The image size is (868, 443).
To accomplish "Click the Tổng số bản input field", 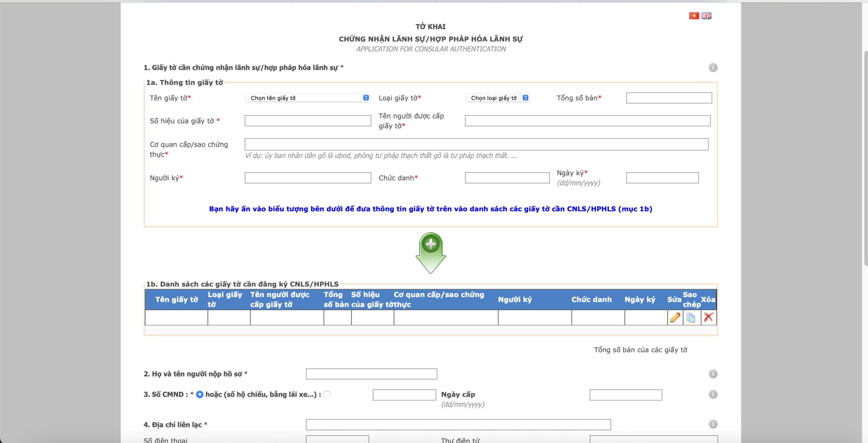I will point(669,98).
